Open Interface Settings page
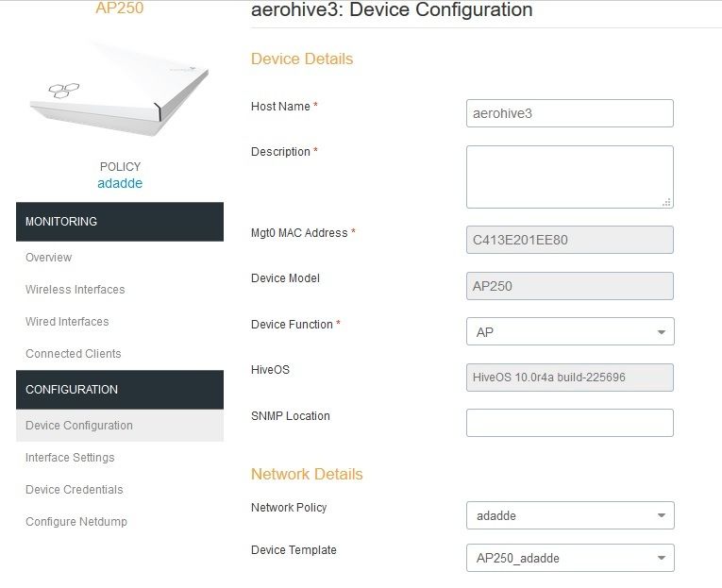The height and width of the screenshot is (588, 722). [x=70, y=458]
